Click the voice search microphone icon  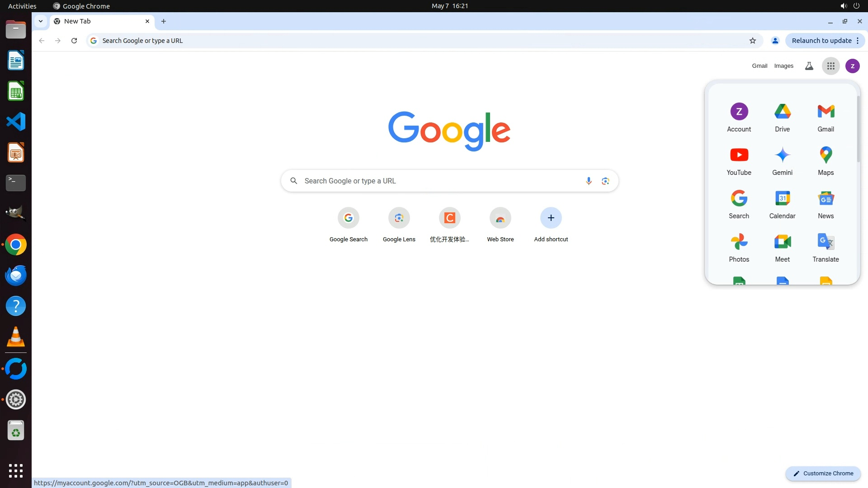click(588, 181)
